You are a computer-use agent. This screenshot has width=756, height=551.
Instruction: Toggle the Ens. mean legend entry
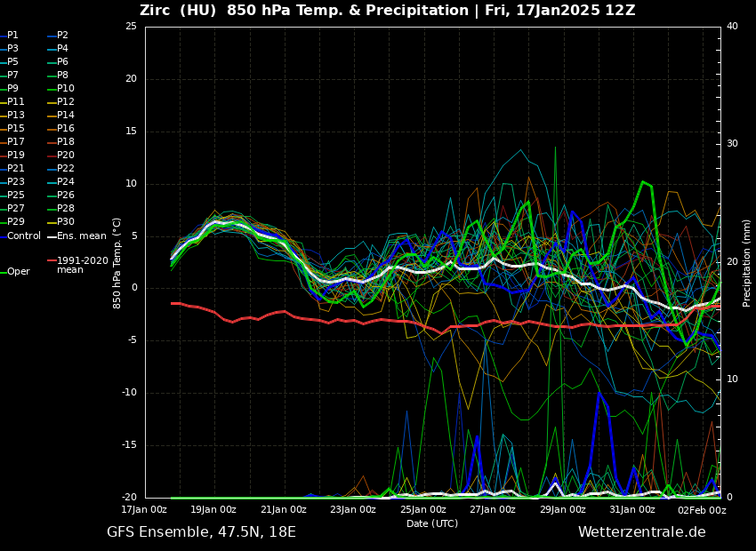pos(81,236)
